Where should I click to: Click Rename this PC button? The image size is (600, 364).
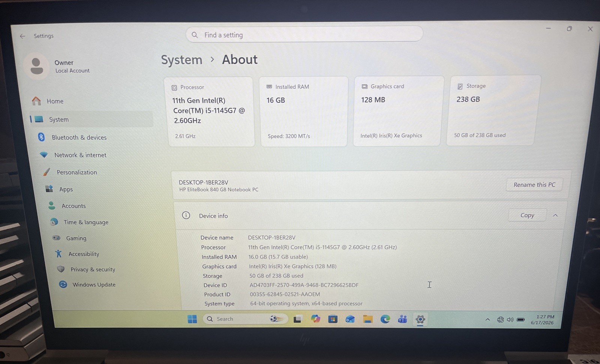[x=534, y=185]
